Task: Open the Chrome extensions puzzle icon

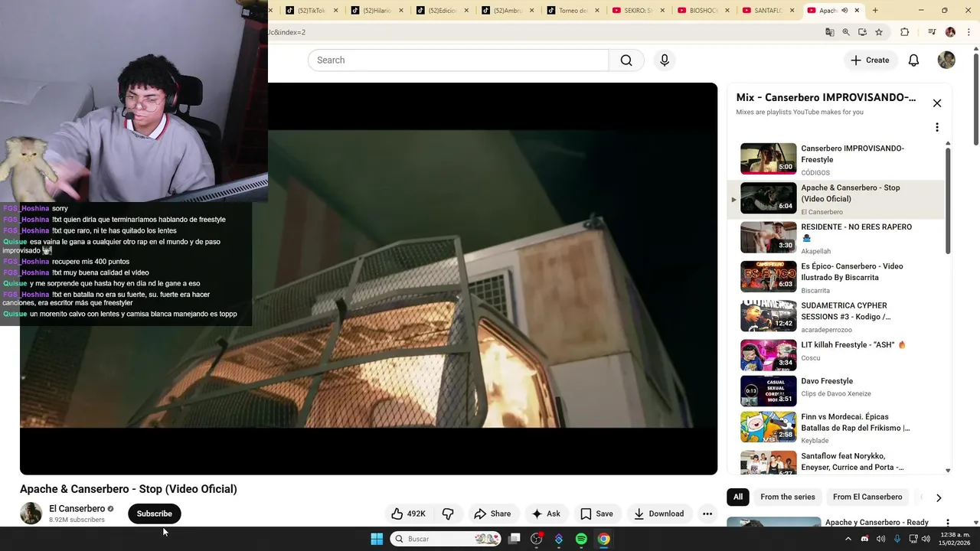Action: click(x=905, y=32)
